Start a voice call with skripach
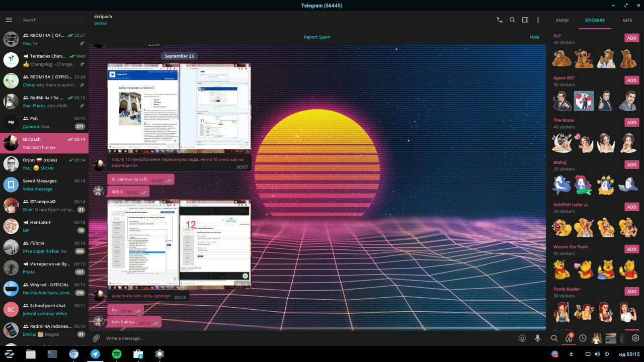 point(500,20)
